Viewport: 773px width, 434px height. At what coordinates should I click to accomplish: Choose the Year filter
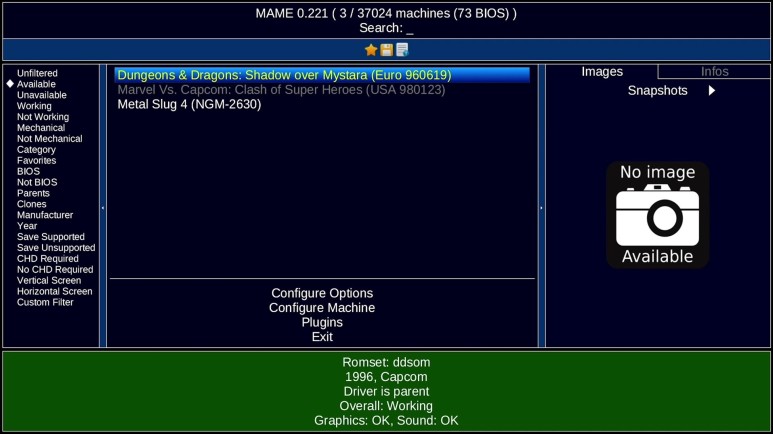(27, 226)
